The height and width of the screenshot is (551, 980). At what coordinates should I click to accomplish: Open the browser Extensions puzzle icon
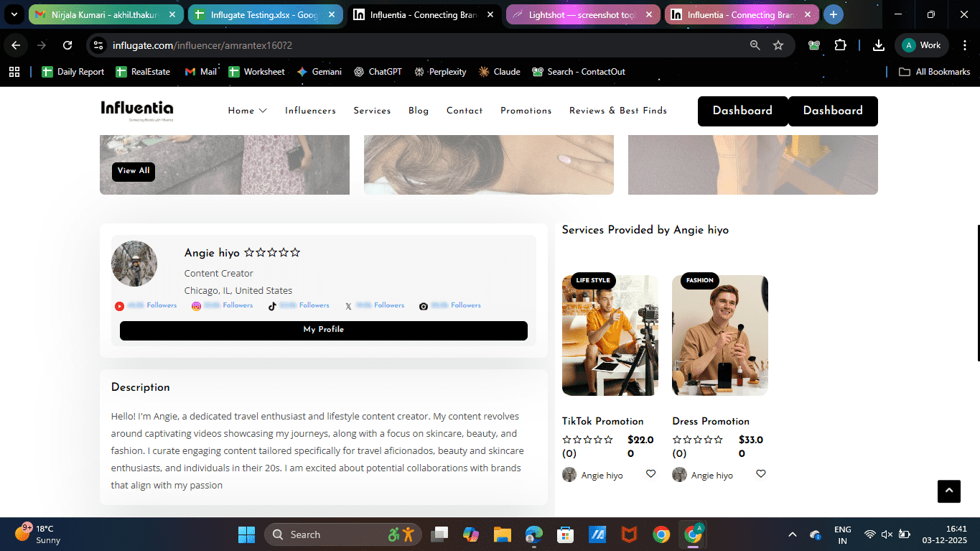840,45
